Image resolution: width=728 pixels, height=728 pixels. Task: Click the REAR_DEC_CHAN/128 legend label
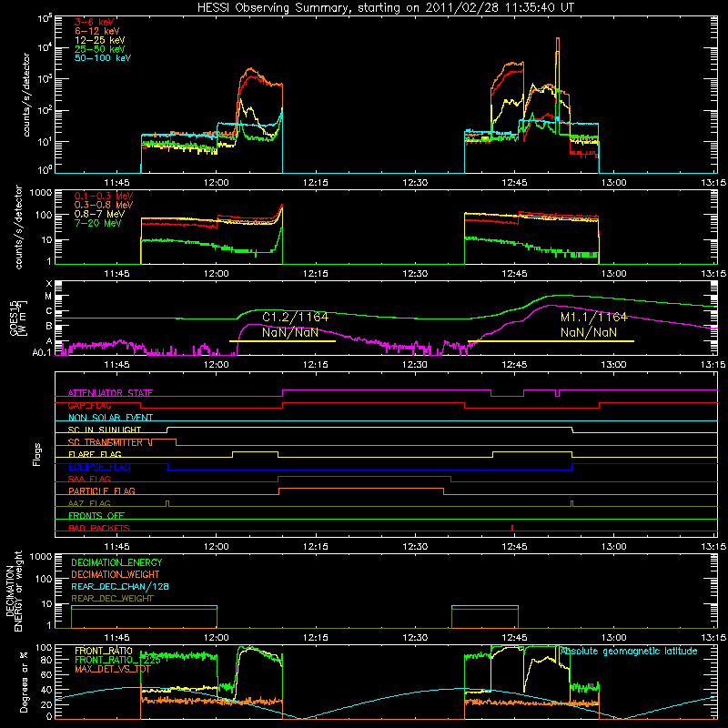tap(120, 587)
